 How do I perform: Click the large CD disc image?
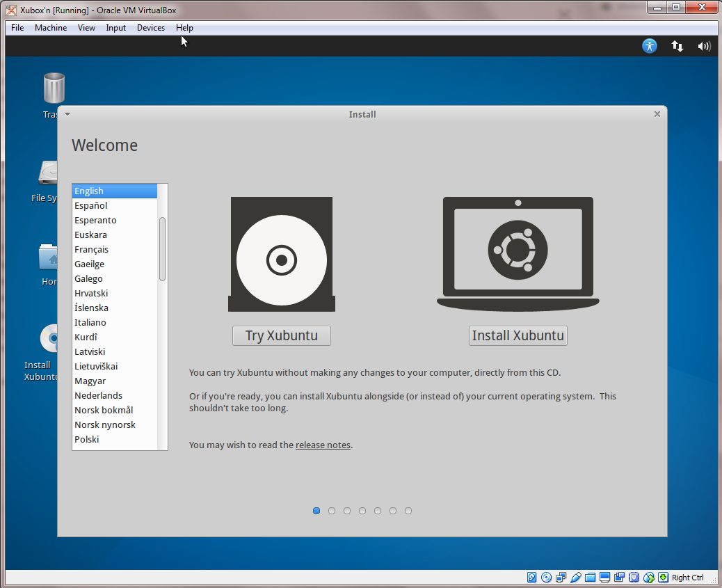(282, 255)
